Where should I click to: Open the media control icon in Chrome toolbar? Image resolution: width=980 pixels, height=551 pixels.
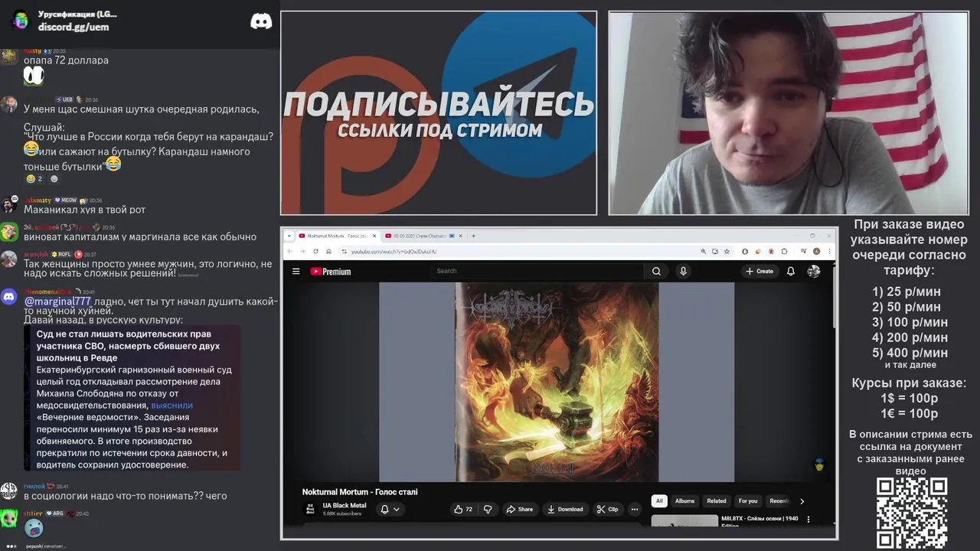click(x=803, y=251)
